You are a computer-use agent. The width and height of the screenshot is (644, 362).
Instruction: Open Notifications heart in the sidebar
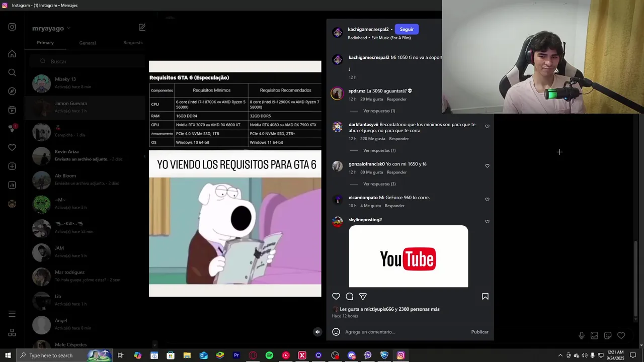[12, 147]
